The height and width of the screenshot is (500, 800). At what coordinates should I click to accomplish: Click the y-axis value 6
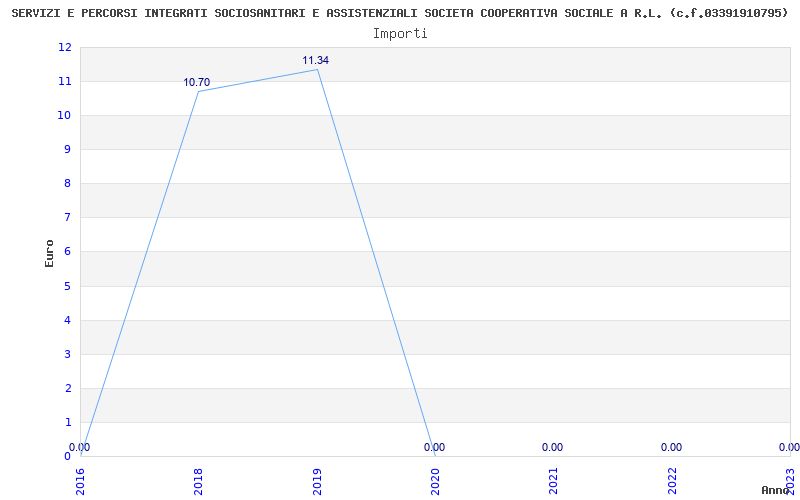click(68, 252)
